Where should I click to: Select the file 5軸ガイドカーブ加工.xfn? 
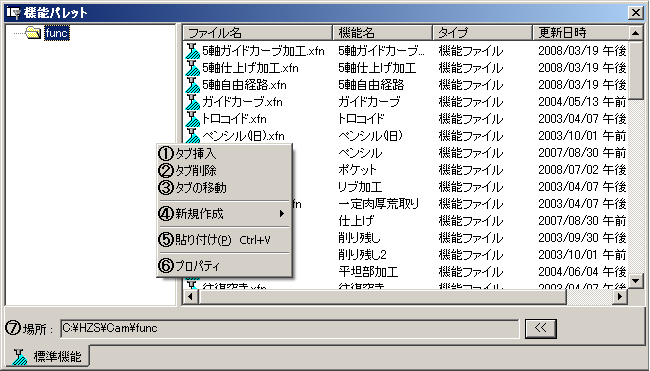263,51
